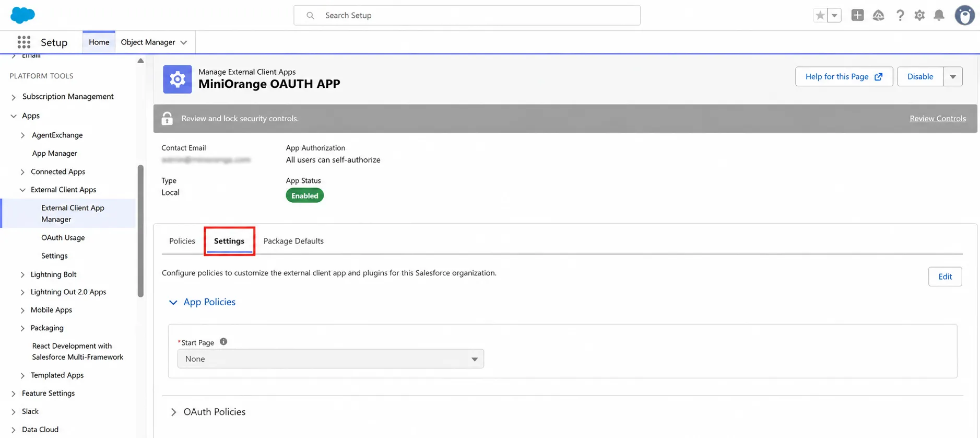Image resolution: width=980 pixels, height=438 pixels.
Task: Open React Development with Salesforce Multi-Framework
Action: click(x=77, y=351)
